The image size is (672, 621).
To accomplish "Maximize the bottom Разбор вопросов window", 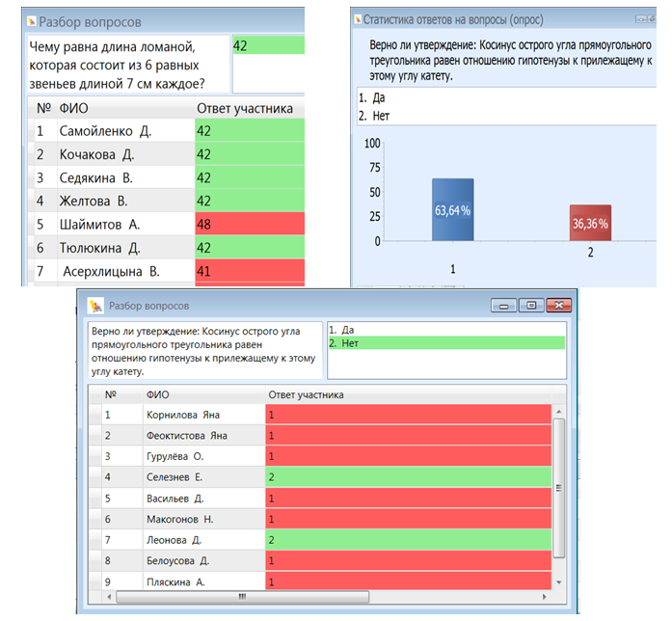I will pos(531,306).
